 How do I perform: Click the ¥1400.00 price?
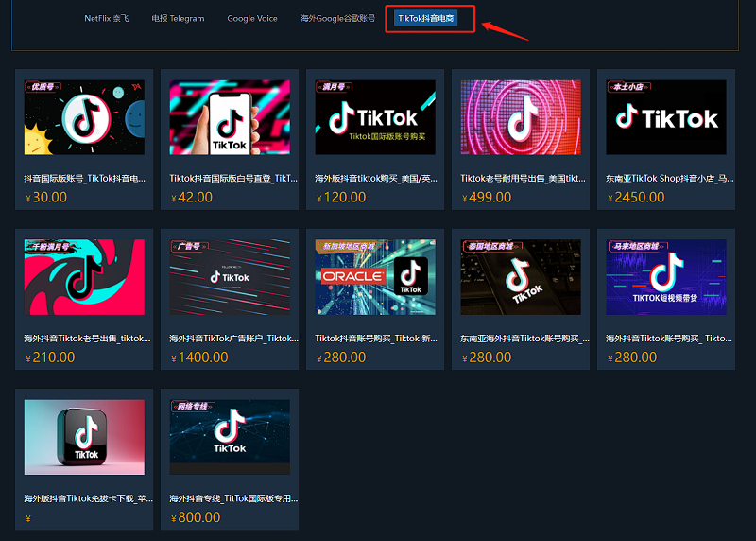(199, 358)
